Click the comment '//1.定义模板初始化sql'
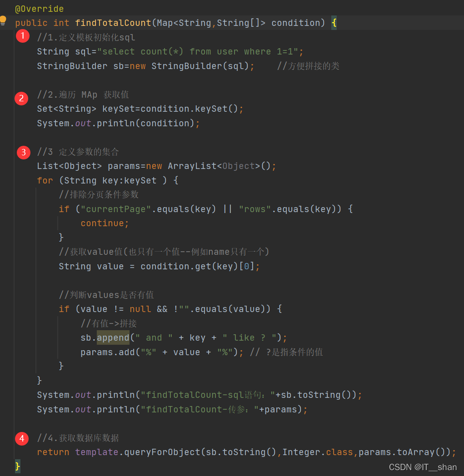 86,37
